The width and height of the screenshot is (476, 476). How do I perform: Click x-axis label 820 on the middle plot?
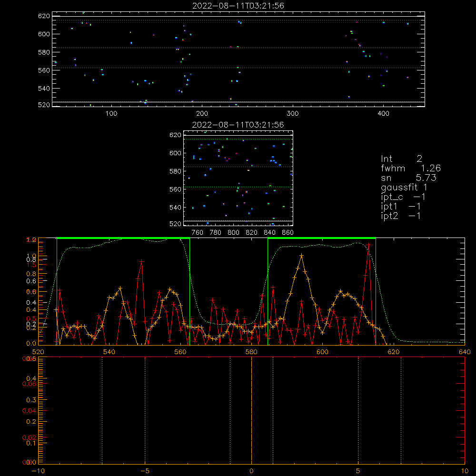click(x=251, y=233)
